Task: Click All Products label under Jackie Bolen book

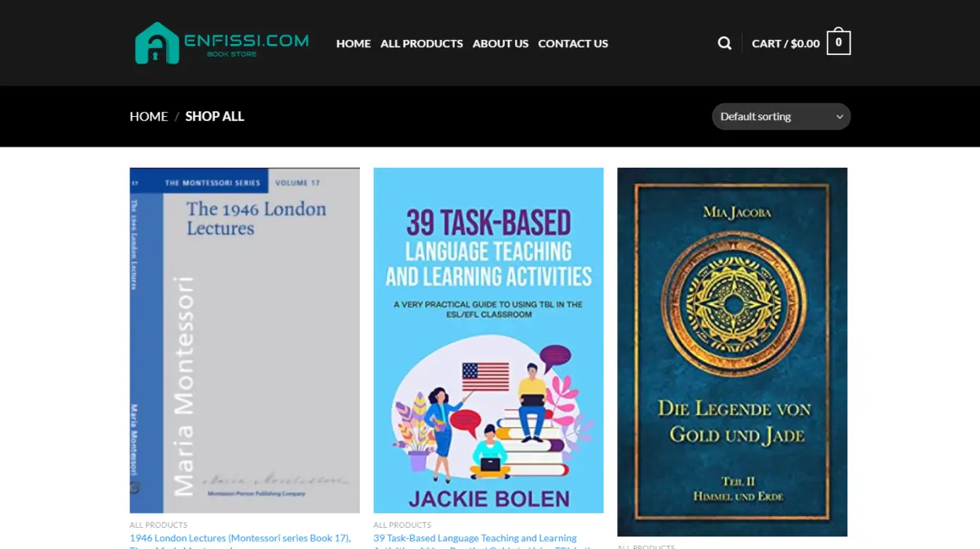Action: click(402, 525)
